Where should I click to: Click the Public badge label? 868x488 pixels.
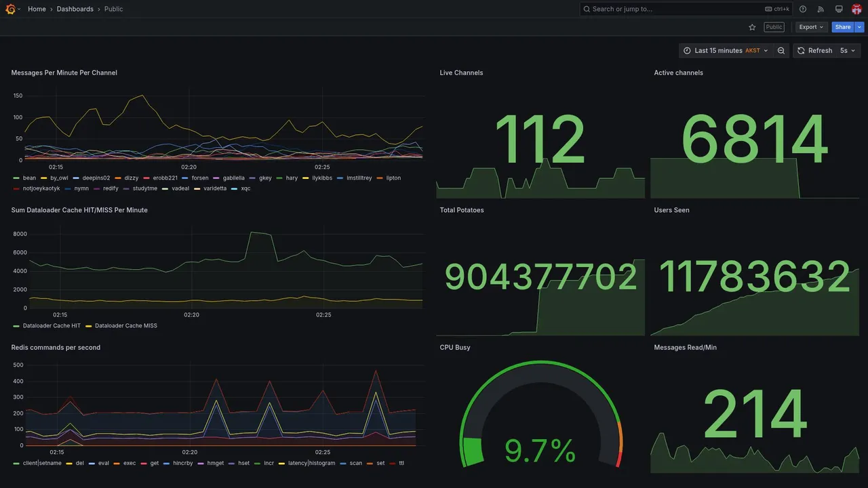tap(774, 27)
